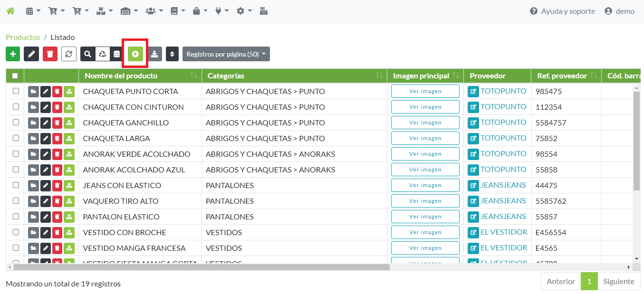Tick the select-all checkbox in table header
The height and width of the screenshot is (294, 644).
tap(15, 76)
